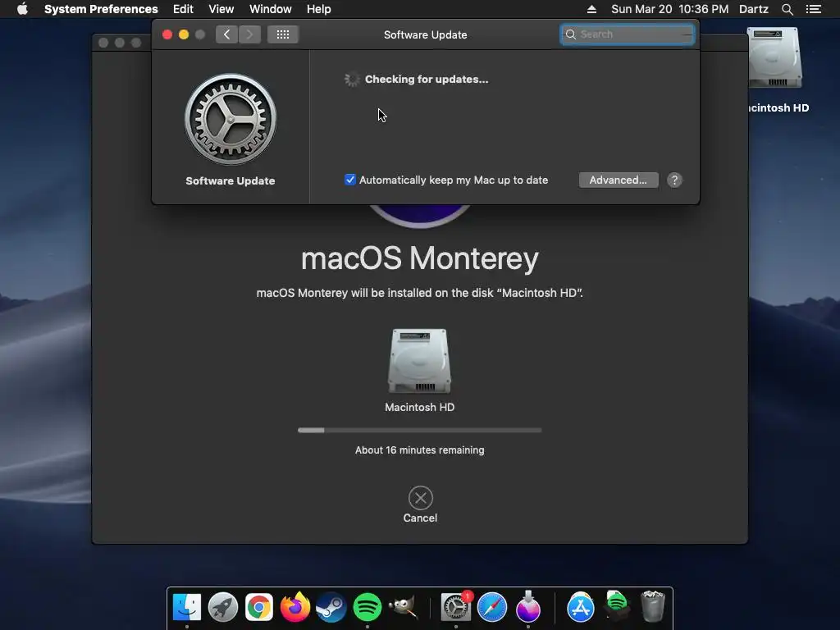This screenshot has width=840, height=630.
Task: Open Finder from the Dock
Action: [x=187, y=607]
